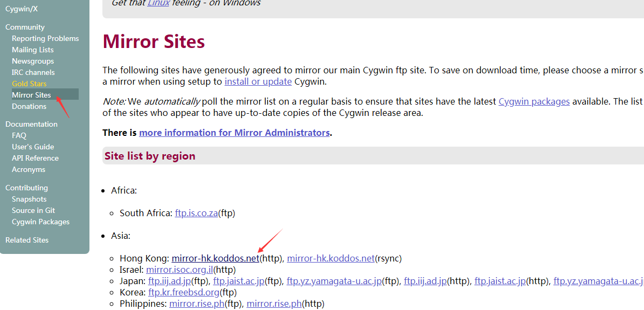Screen dimensions: 644x310
Task: Go to Gold Stars page
Action: coord(29,84)
